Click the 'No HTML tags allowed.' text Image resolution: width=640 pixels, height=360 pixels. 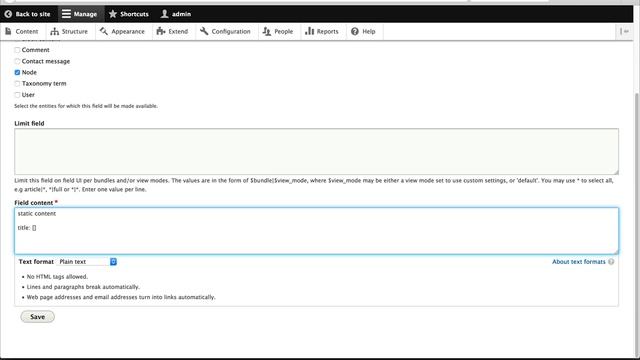57,277
